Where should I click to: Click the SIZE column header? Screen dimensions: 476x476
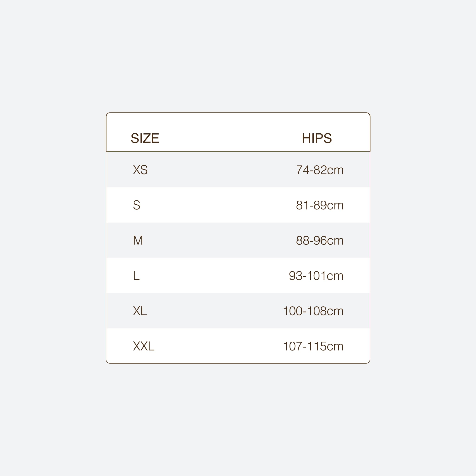145,138
